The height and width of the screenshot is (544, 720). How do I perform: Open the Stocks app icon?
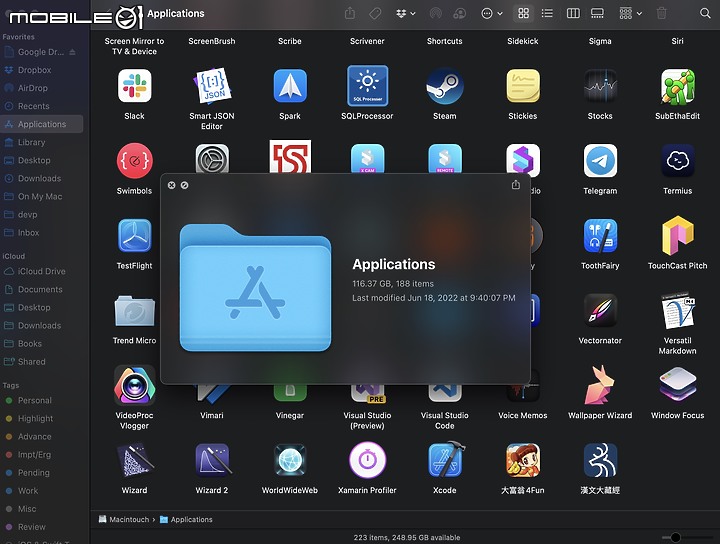click(600, 86)
